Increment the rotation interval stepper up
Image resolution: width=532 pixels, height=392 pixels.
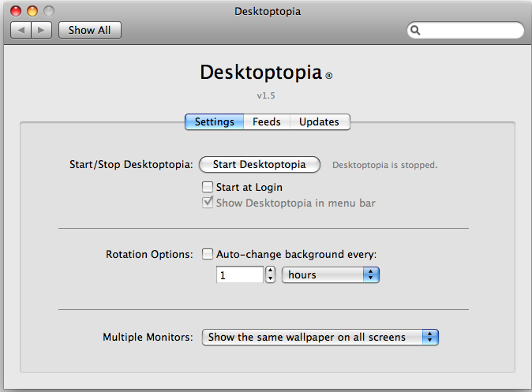click(x=270, y=271)
